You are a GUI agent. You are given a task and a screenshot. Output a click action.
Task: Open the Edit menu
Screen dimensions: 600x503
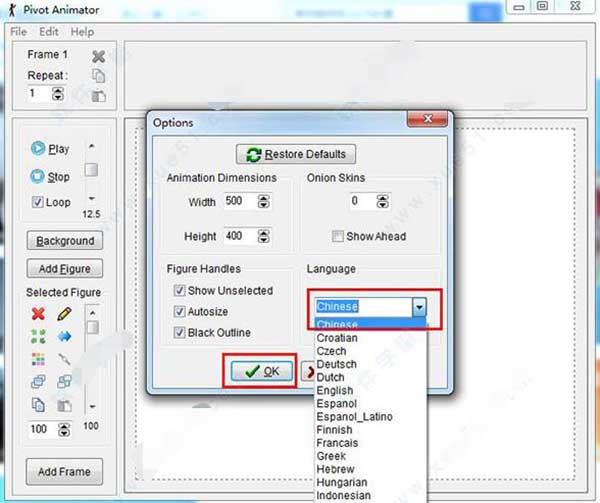(49, 32)
